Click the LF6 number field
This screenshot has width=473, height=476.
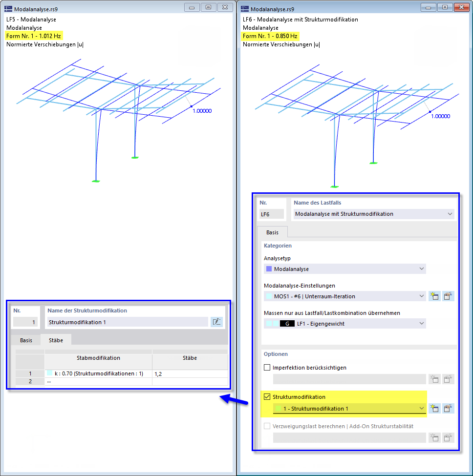point(272,214)
